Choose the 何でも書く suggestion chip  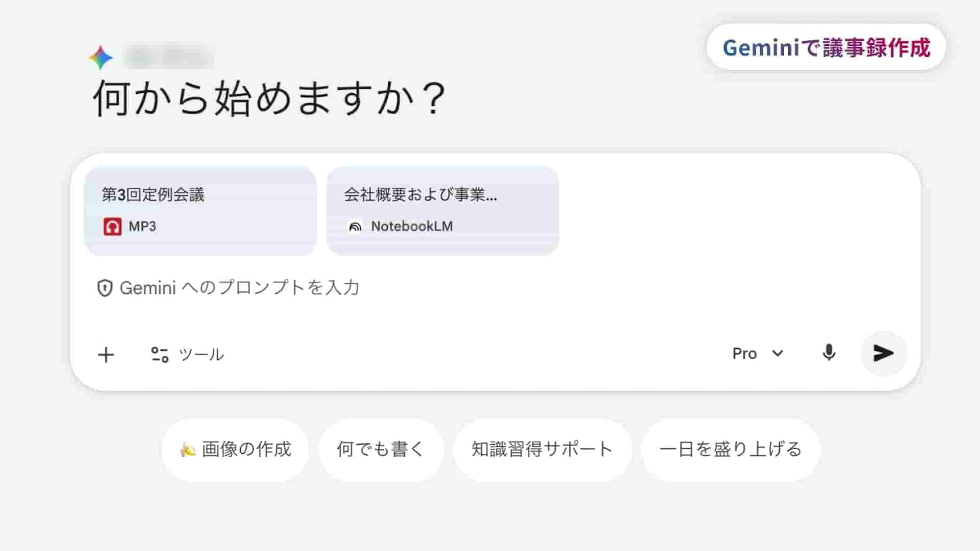pos(381,449)
